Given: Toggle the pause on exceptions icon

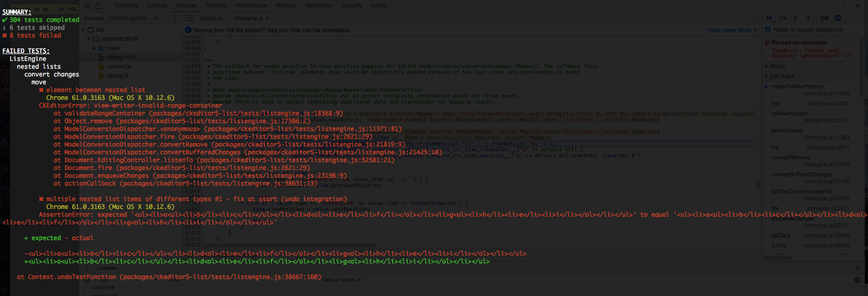Looking at the screenshot, I should click(x=837, y=18).
